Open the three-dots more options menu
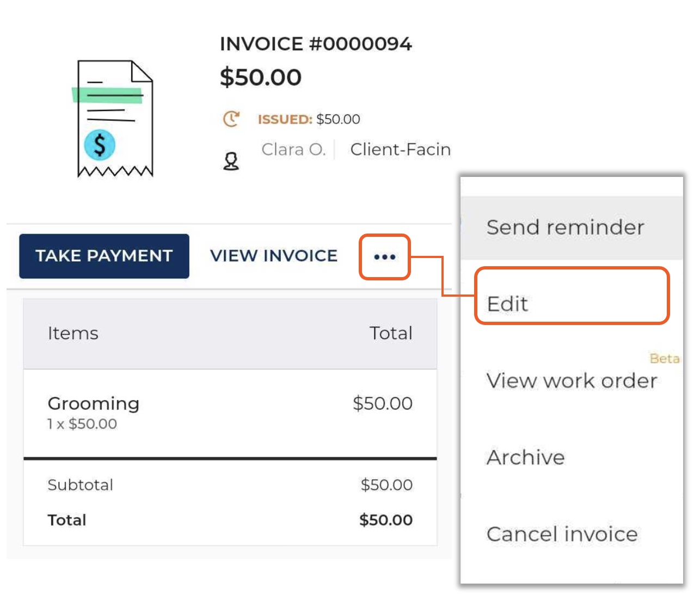 [x=384, y=257]
